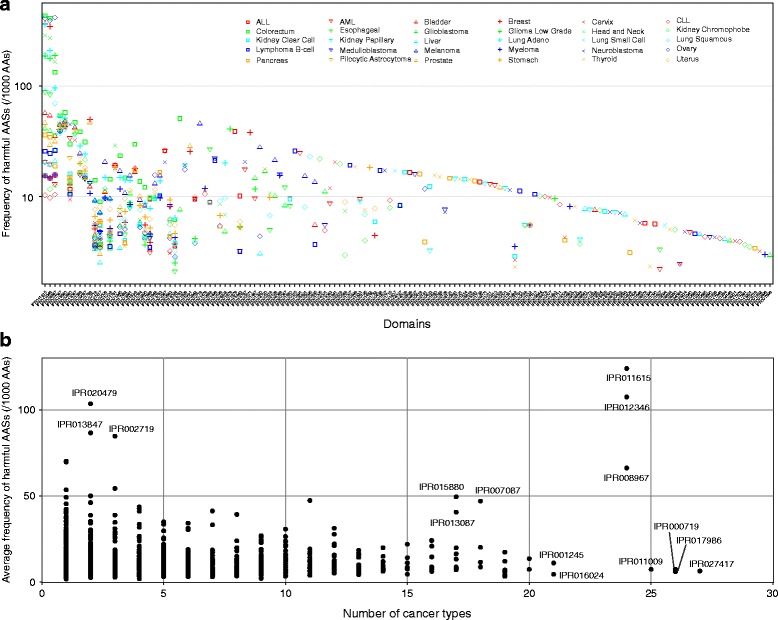Select the Lung Adeno legend label

point(528,40)
